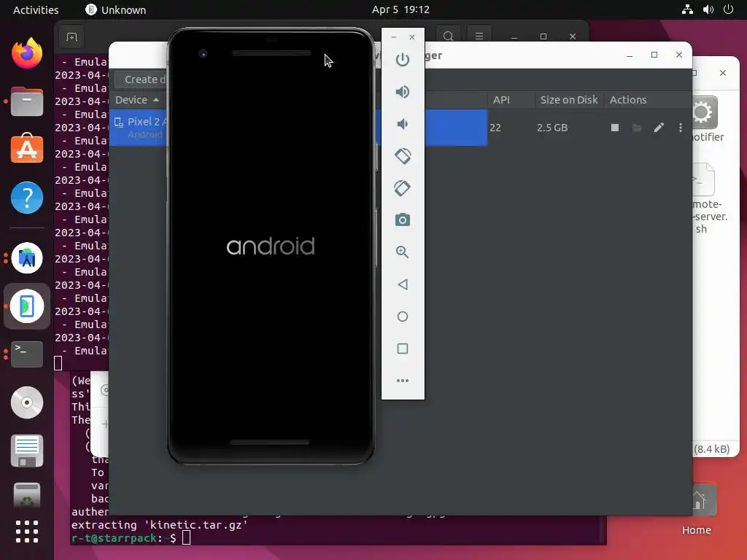This screenshot has width=747, height=560.
Task: Click 2.5 GB size cell
Action: [x=552, y=128]
